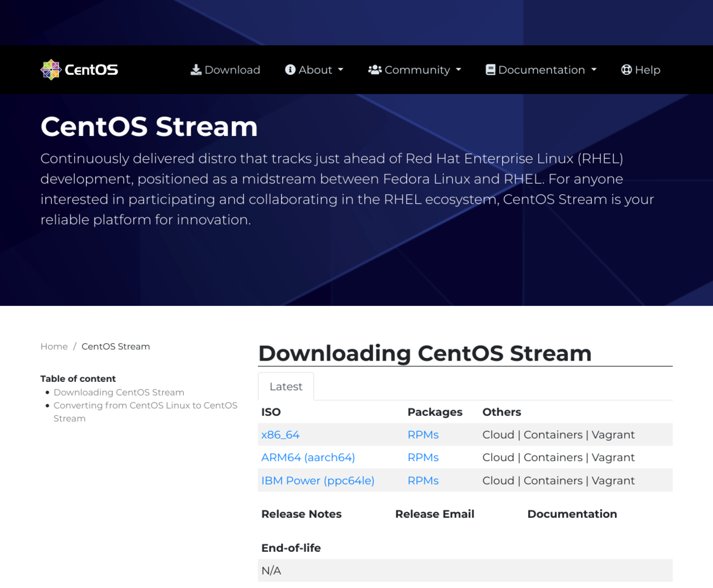Open the Help page from the navbar

click(641, 69)
